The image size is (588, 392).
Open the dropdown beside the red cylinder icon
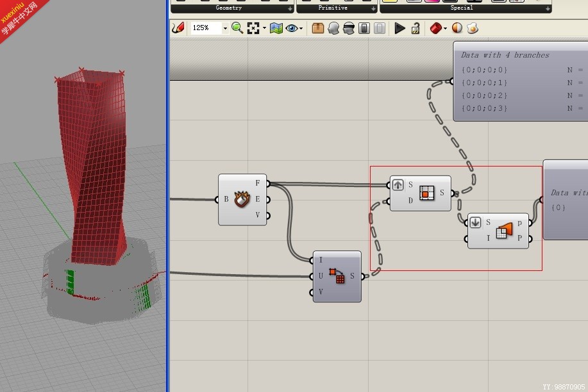445,28
